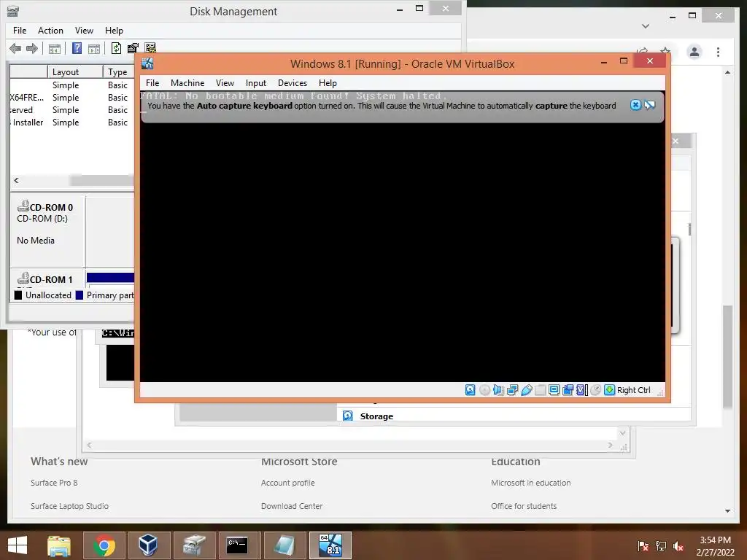Click Windows 8.1 VM taskbar icon
Viewport: 747px width, 560px height.
[x=330, y=545]
